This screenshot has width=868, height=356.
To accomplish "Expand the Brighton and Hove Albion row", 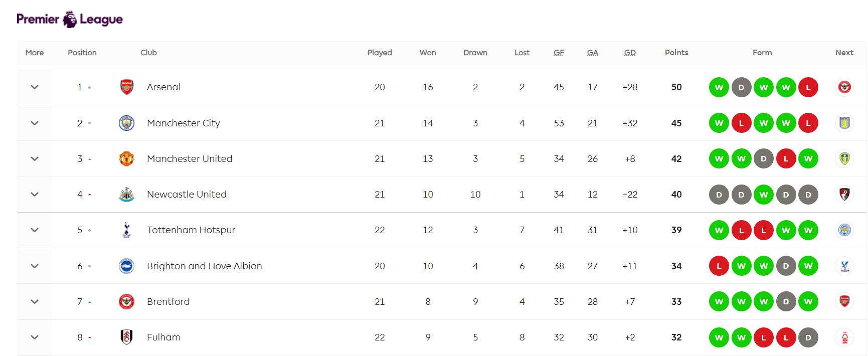I will (x=35, y=266).
